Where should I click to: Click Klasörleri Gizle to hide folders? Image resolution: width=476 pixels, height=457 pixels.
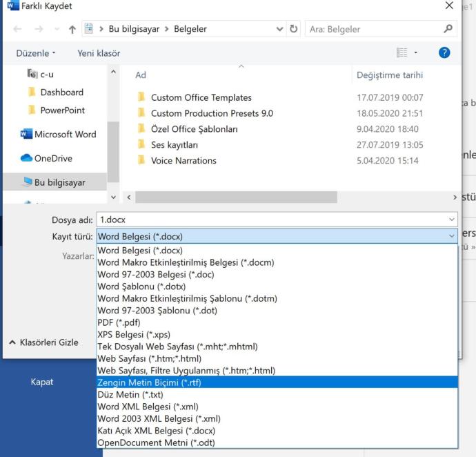pos(43,342)
